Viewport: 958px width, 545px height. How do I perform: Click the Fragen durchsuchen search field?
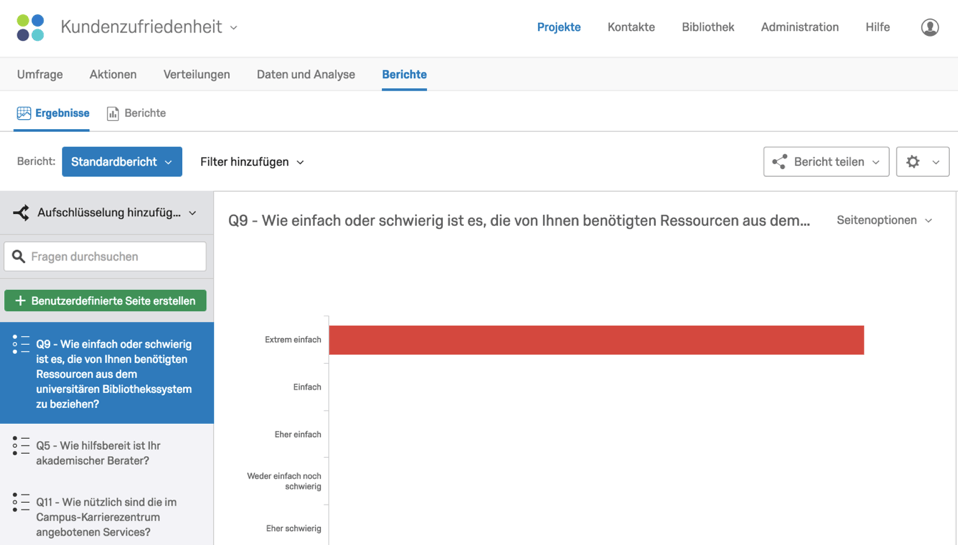click(105, 257)
